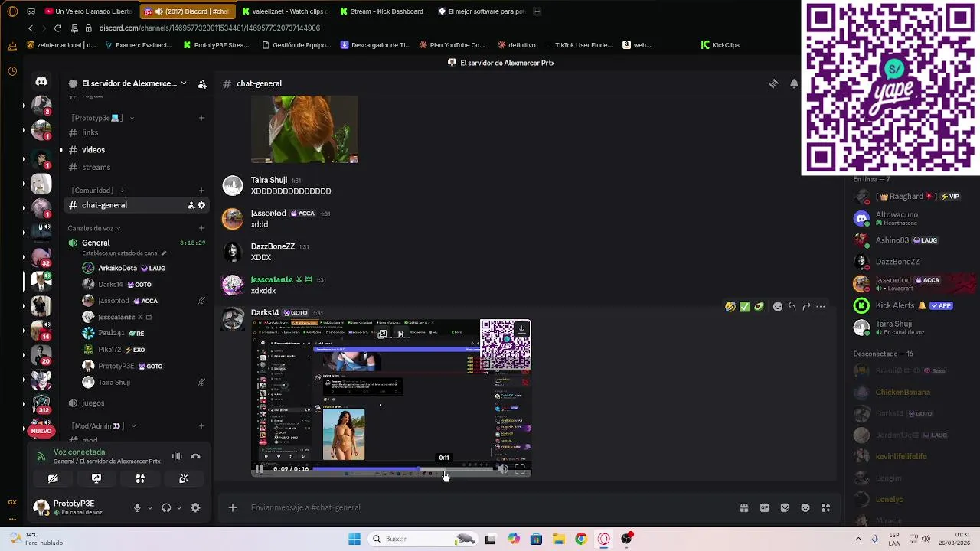Image resolution: width=980 pixels, height=551 pixels.
Task: Switch to Kick Dashboard browser tab
Action: click(x=381, y=11)
